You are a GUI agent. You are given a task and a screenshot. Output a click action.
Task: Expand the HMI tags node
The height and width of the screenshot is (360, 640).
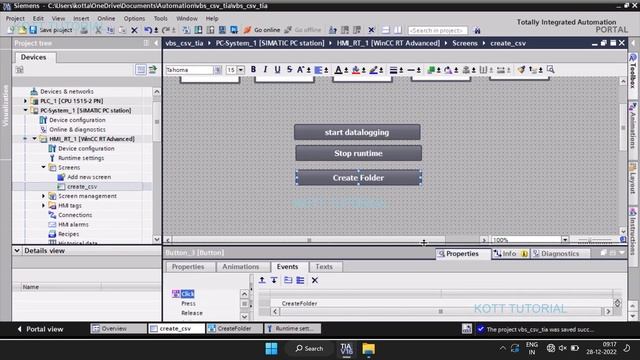coord(43,205)
